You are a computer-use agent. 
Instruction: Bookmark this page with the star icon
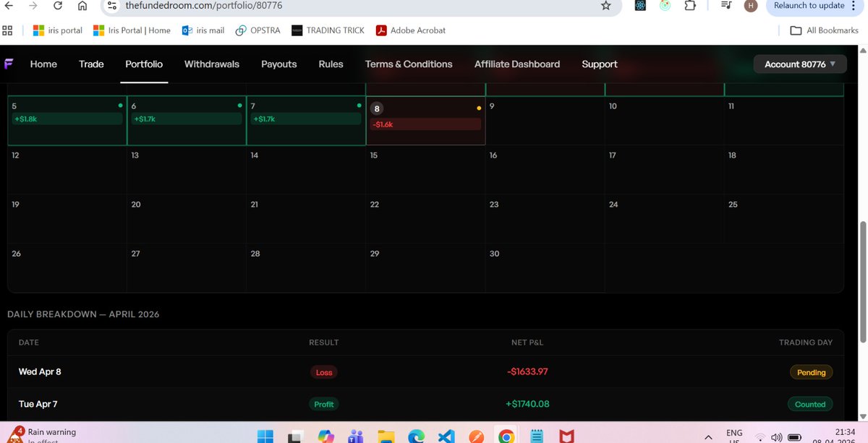(606, 6)
